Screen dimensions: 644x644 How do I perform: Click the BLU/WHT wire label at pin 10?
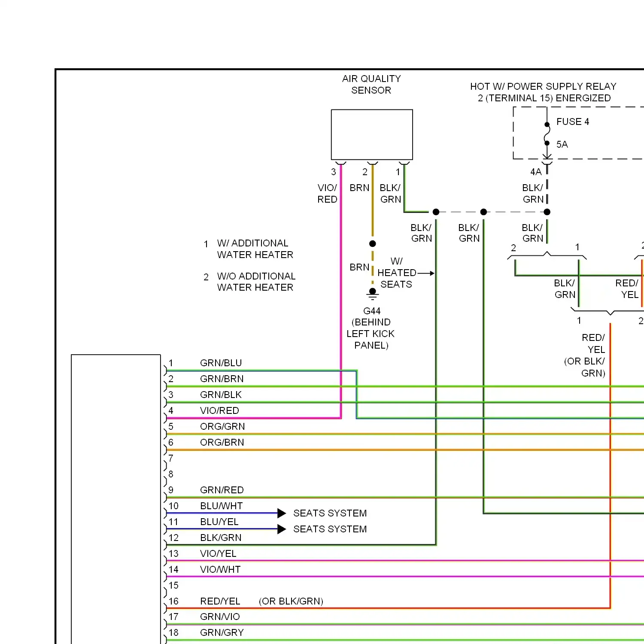(x=222, y=506)
